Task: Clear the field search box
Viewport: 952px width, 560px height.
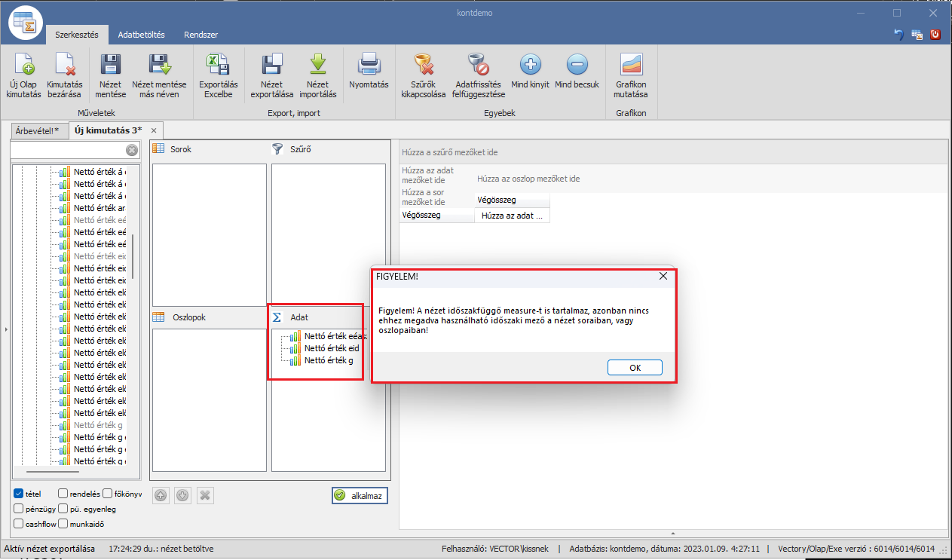Action: pos(131,150)
